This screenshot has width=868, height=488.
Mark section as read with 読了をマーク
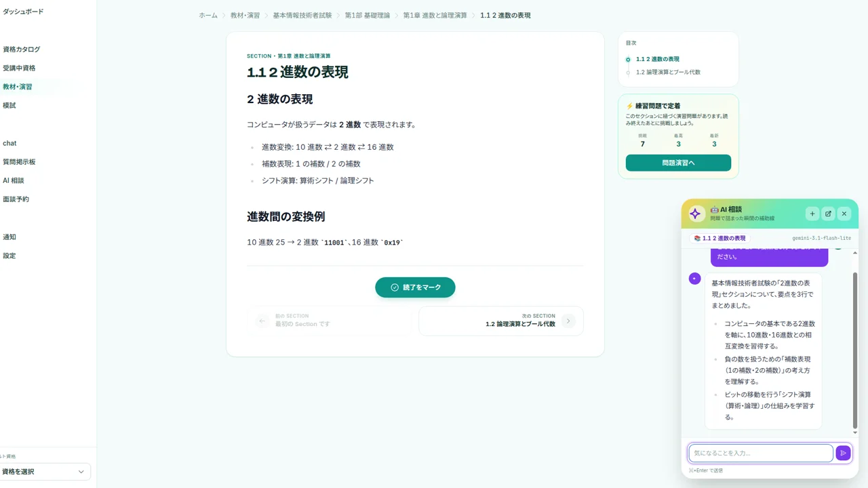pyautogui.click(x=415, y=287)
